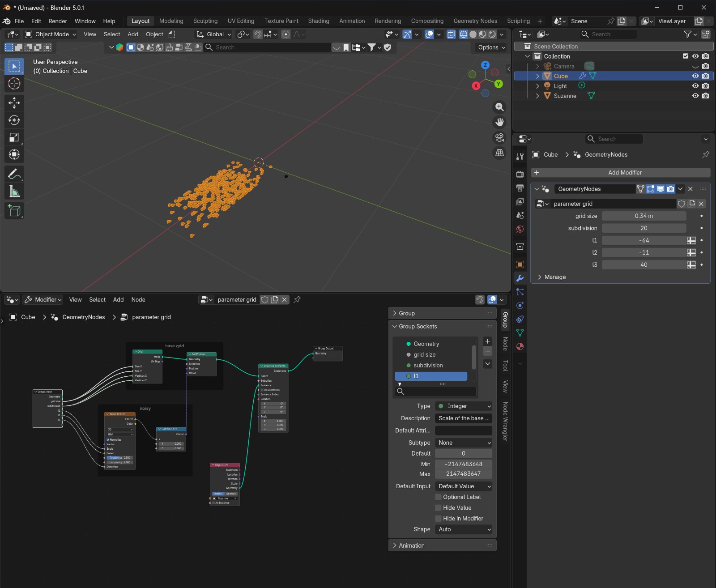
Task: Switch to the Shading workspace tab
Action: (318, 21)
